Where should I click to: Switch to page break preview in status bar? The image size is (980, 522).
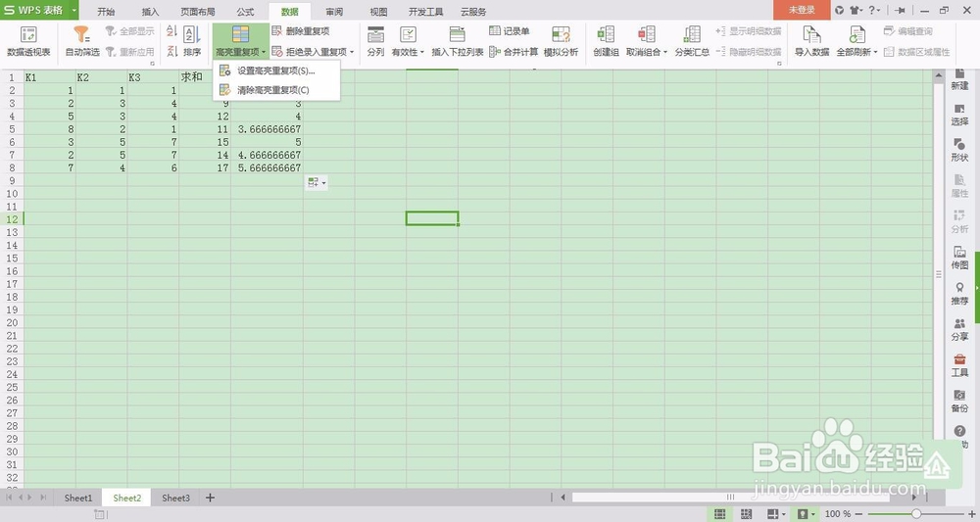point(746,514)
